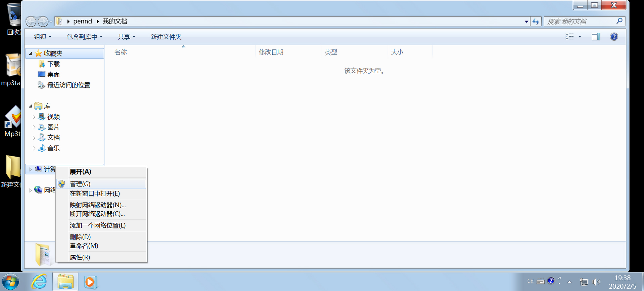
Task: Sort by 名称 column header
Action: 121,52
